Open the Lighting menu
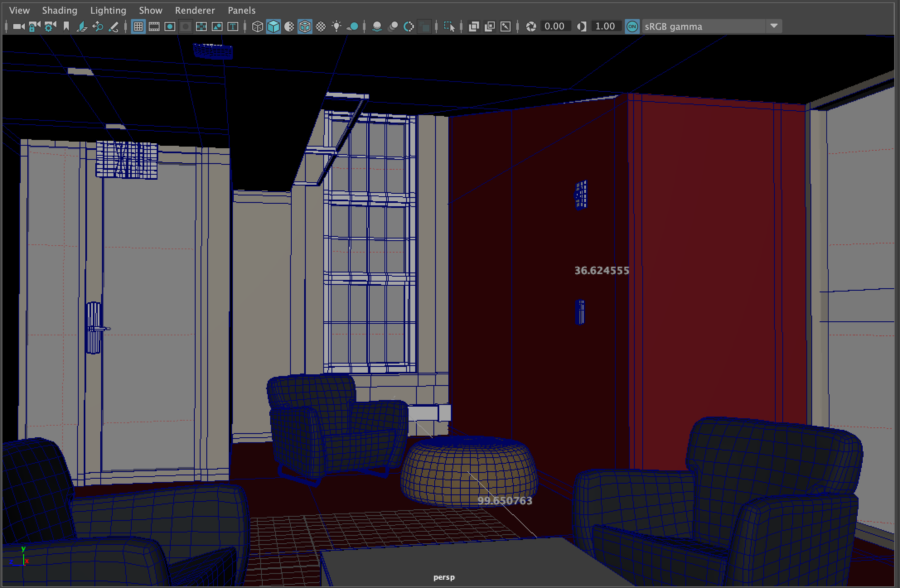The image size is (900, 588). click(x=108, y=10)
